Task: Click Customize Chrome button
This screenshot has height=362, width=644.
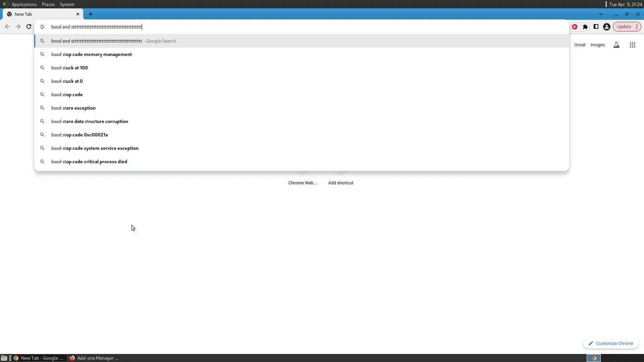Action: [611, 344]
